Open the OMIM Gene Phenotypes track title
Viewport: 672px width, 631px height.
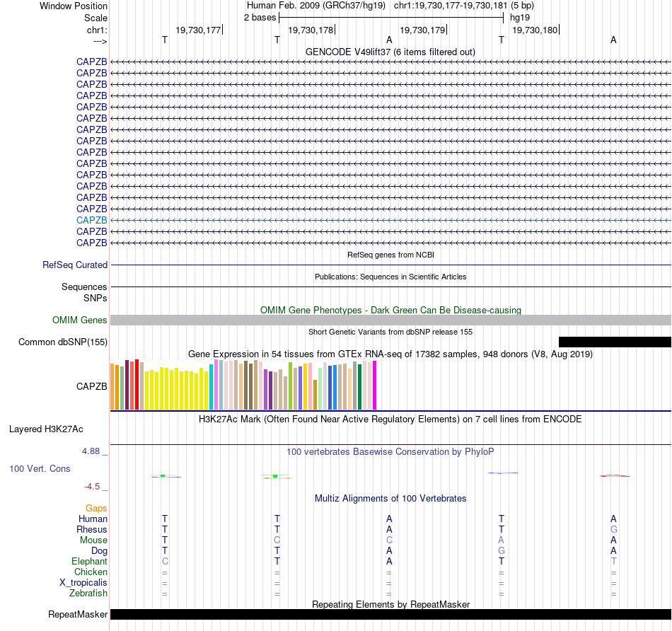pos(390,310)
